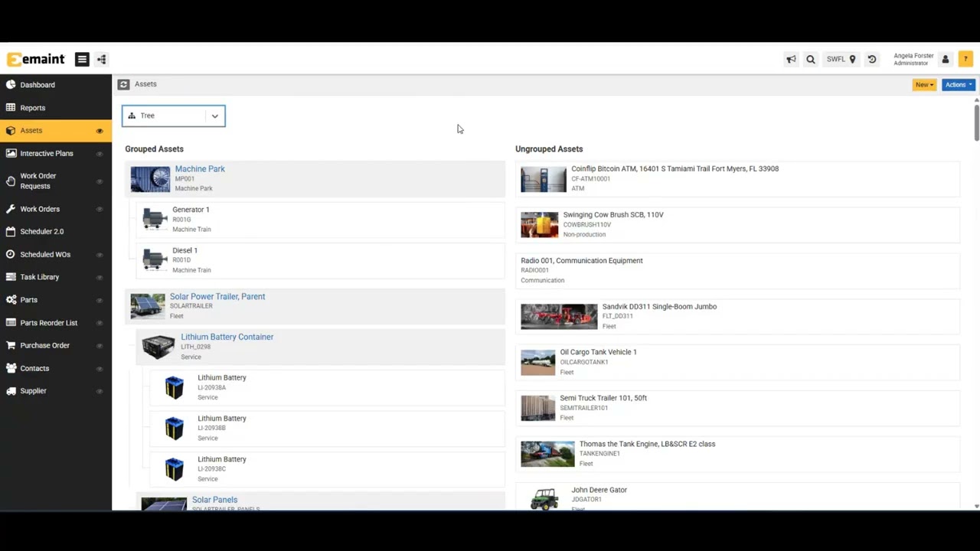Click the page vertical scrollbar thumb
This screenshot has height=551, width=980.
click(976, 123)
